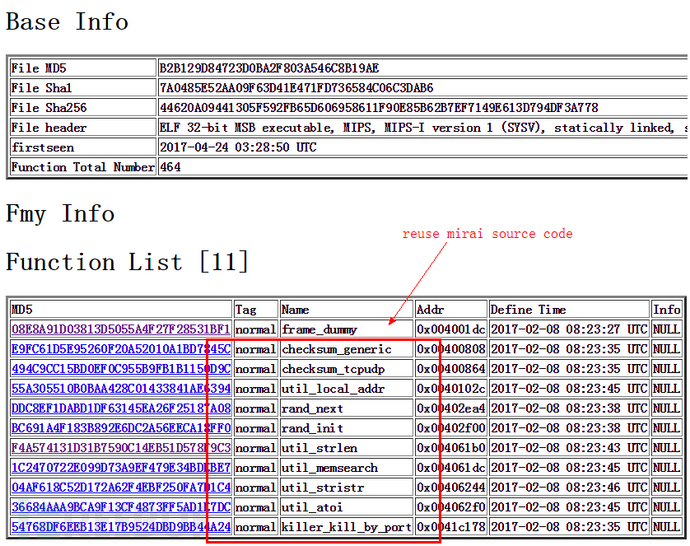Click the 'File header' label cell
The width and height of the screenshot is (690, 546).
(x=83, y=128)
